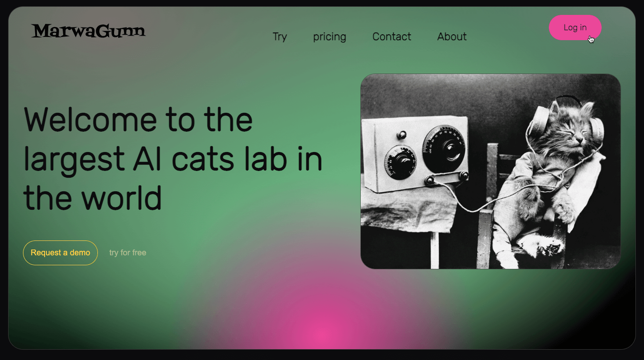Click the pink Log in button
Image resolution: width=644 pixels, height=360 pixels.
[575, 28]
